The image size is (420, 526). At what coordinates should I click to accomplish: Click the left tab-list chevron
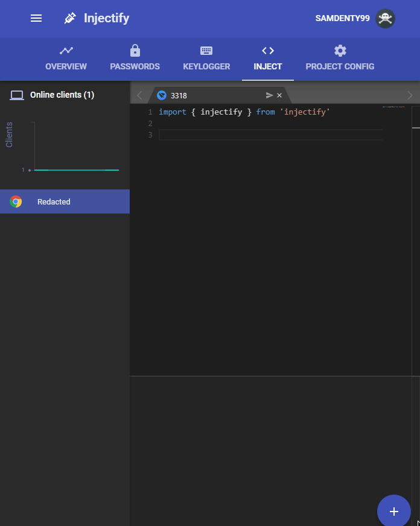coord(139,95)
